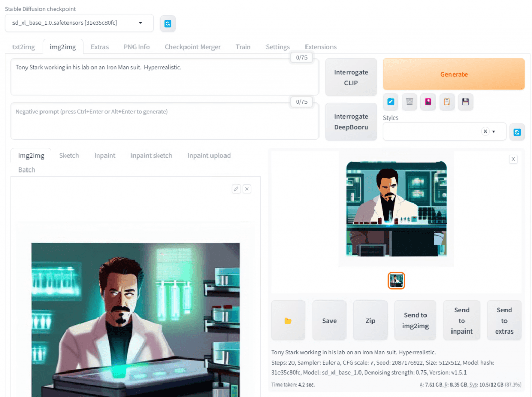Switch to the txt2img tab
Screen dimensions: 532x397
coord(23,47)
